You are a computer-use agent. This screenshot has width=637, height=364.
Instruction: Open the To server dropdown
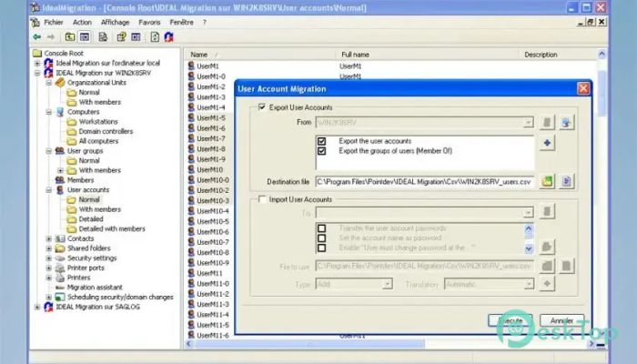[x=528, y=212]
